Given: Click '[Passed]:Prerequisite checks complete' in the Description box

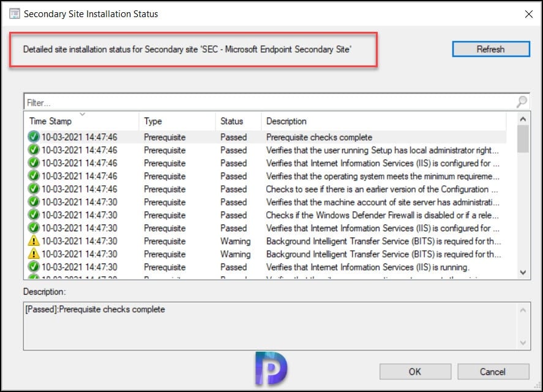Looking at the screenshot, I should [x=95, y=309].
